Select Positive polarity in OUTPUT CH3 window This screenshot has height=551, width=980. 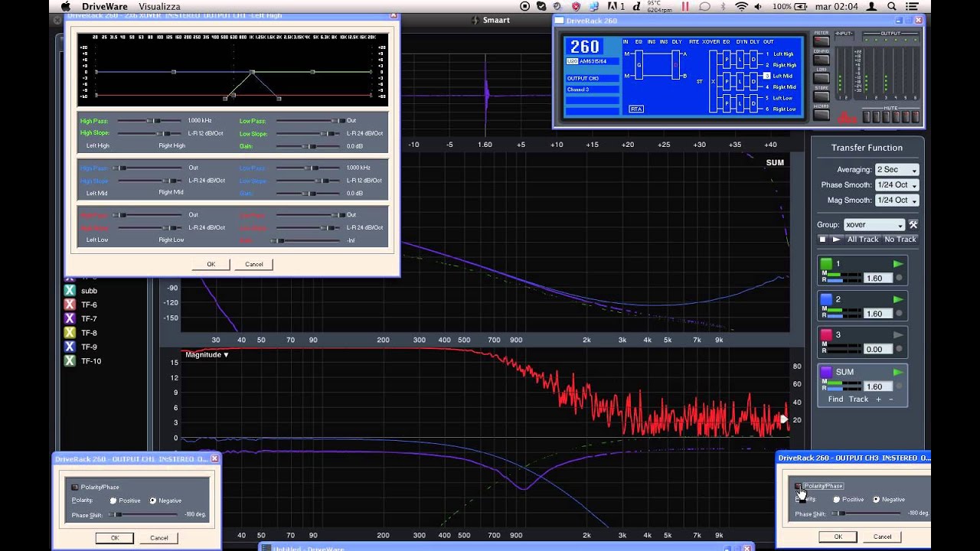click(836, 499)
